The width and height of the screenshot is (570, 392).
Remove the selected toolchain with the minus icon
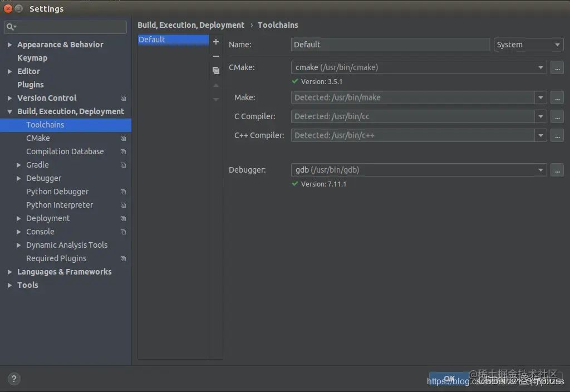click(216, 56)
